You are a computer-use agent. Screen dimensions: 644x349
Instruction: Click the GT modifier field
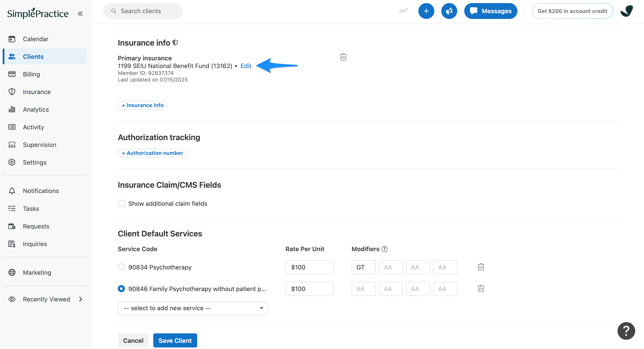point(363,267)
